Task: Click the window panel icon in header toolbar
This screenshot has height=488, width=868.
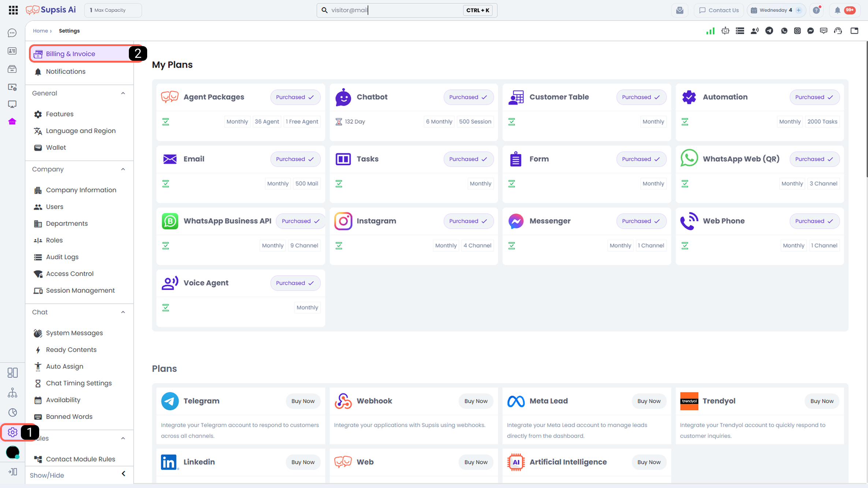Action: tap(854, 31)
